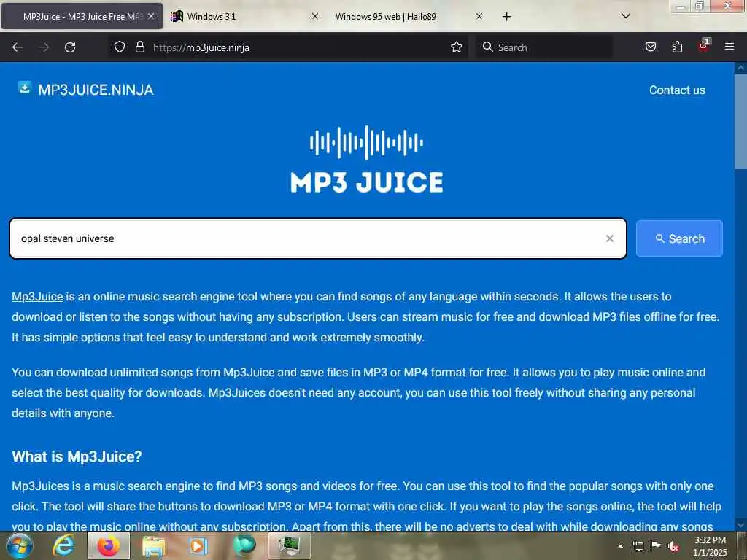Screen dimensions: 747x560
Task: Open the uBlock extension badge icon
Action: pyautogui.click(x=704, y=46)
